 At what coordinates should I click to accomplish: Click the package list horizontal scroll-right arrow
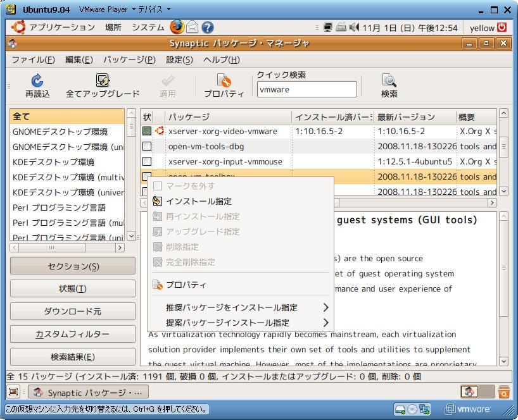pos(492,202)
